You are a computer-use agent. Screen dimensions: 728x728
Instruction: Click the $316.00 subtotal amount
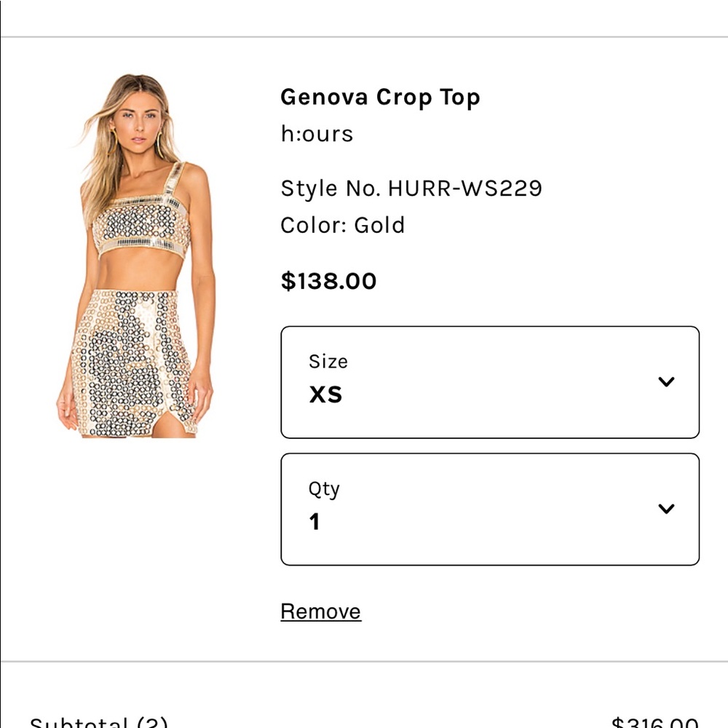(x=654, y=722)
